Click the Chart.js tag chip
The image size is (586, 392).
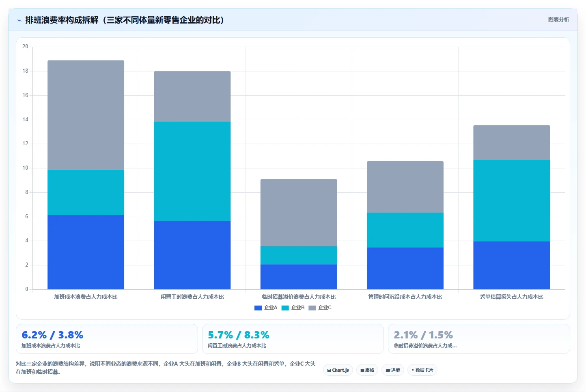coord(338,370)
